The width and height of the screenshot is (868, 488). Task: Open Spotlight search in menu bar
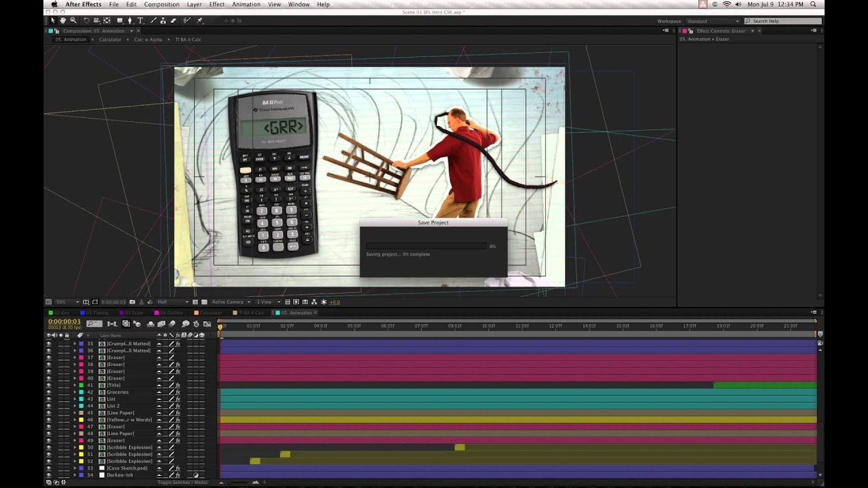(x=813, y=4)
